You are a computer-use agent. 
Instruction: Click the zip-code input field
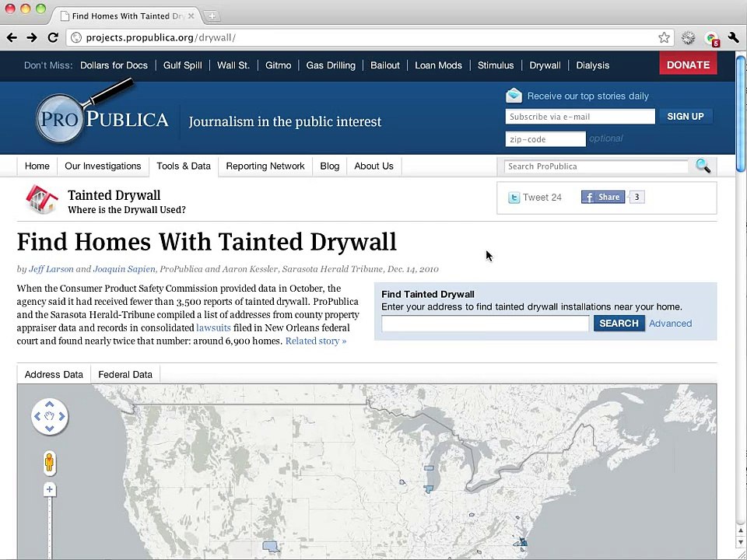click(545, 139)
